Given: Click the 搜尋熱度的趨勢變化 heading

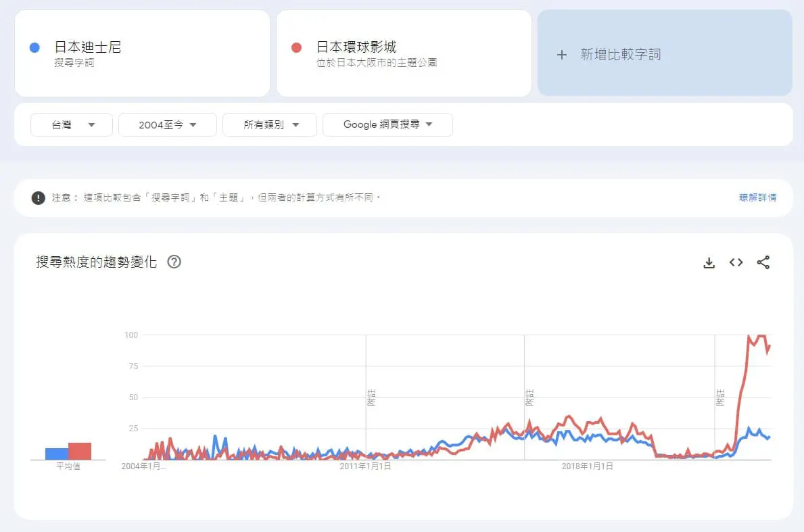Looking at the screenshot, I should click(x=97, y=262).
